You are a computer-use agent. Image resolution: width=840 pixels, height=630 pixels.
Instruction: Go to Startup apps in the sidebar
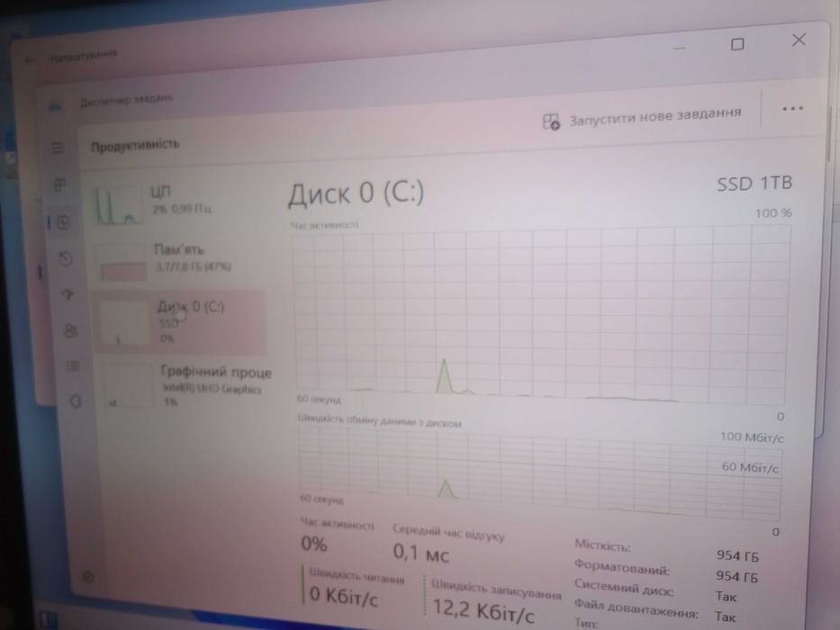pyautogui.click(x=68, y=294)
